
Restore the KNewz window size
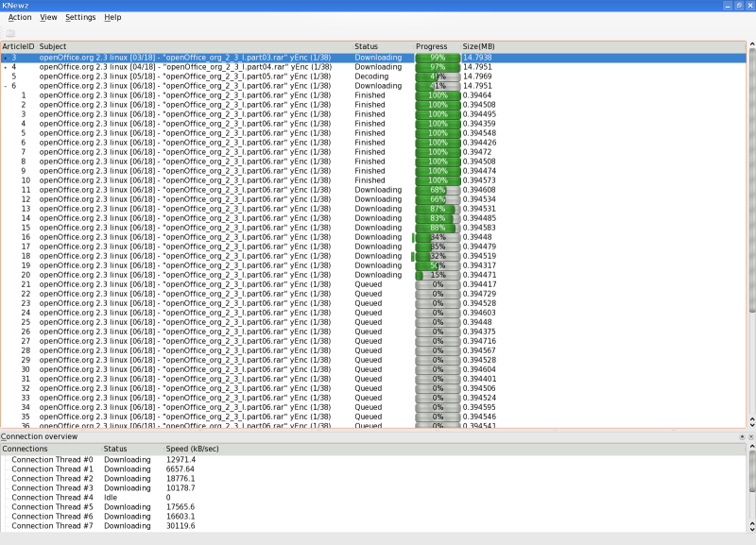pos(739,6)
